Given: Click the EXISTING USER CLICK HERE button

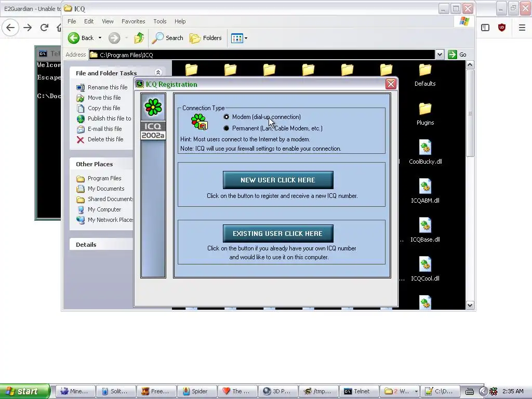Looking at the screenshot, I should (278, 233).
